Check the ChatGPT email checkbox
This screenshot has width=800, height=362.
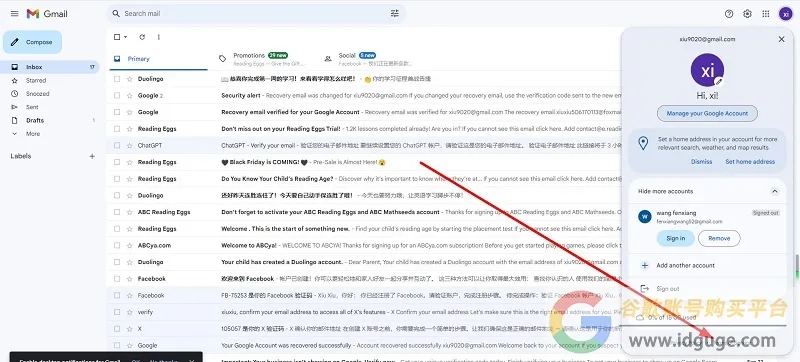click(x=117, y=145)
